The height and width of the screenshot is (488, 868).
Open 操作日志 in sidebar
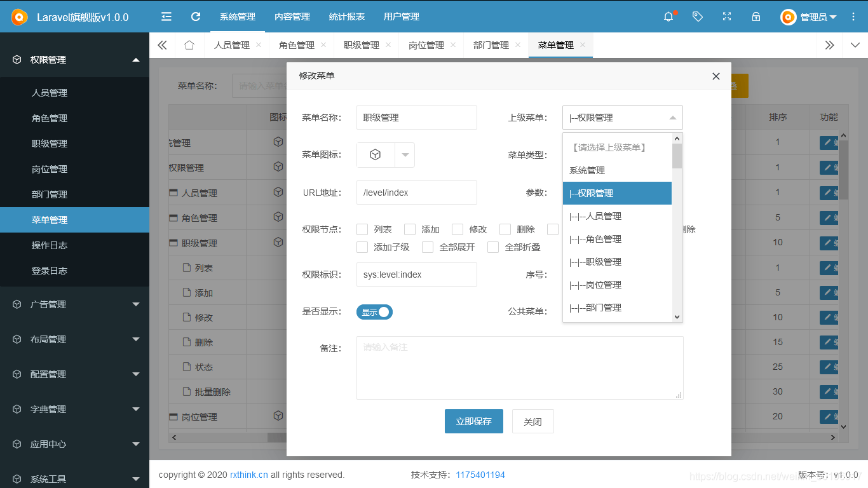click(x=74, y=245)
